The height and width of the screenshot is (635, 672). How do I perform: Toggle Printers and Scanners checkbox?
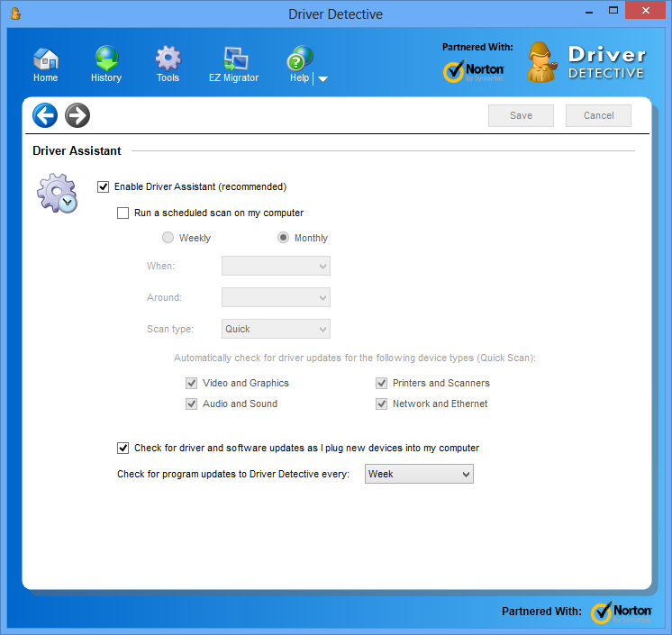381,383
